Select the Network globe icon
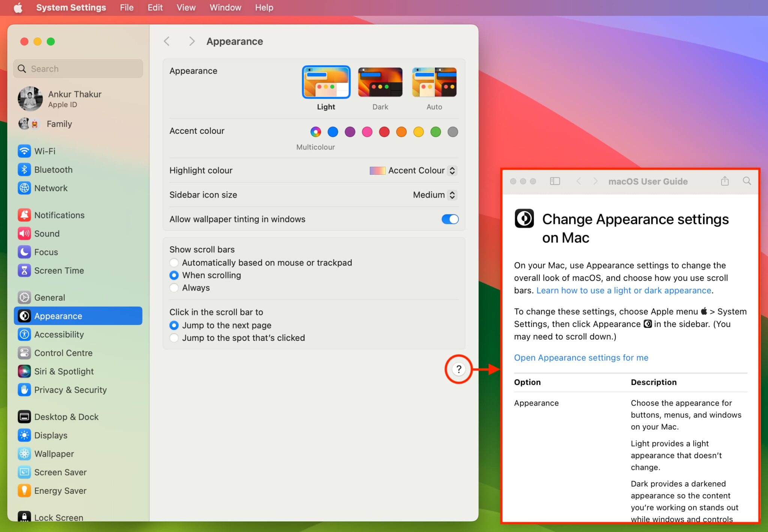This screenshot has width=768, height=532. [x=24, y=188]
